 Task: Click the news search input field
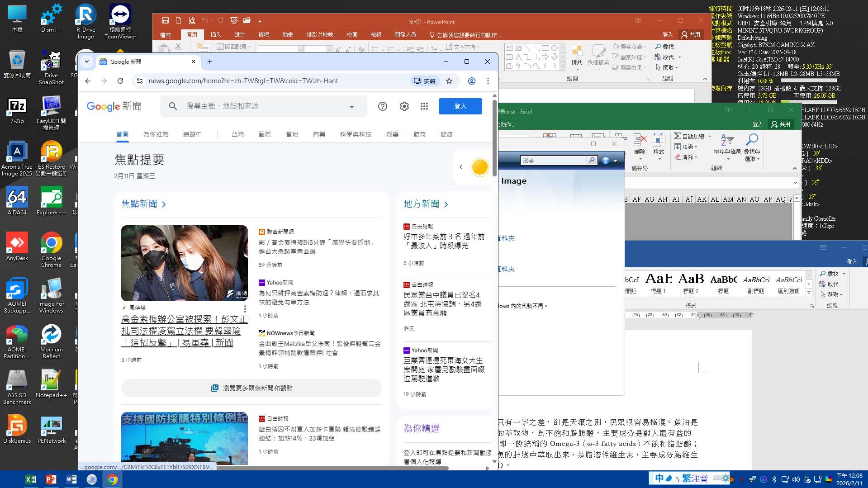(x=262, y=106)
